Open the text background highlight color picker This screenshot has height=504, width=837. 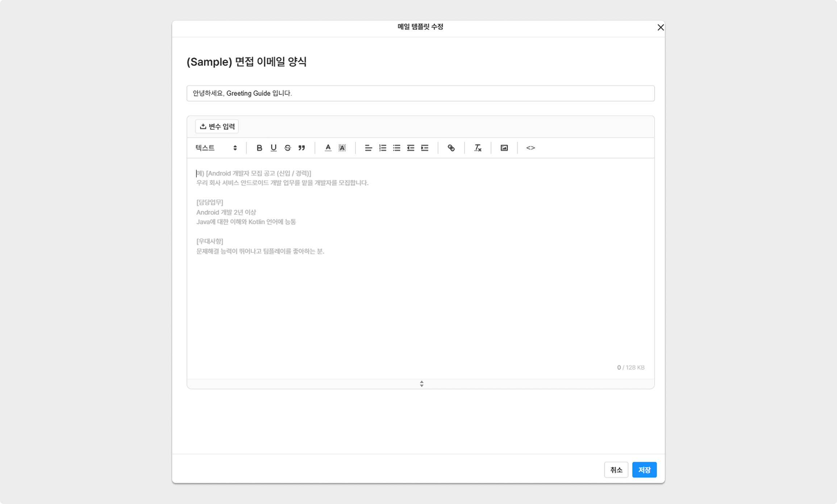pyautogui.click(x=342, y=148)
